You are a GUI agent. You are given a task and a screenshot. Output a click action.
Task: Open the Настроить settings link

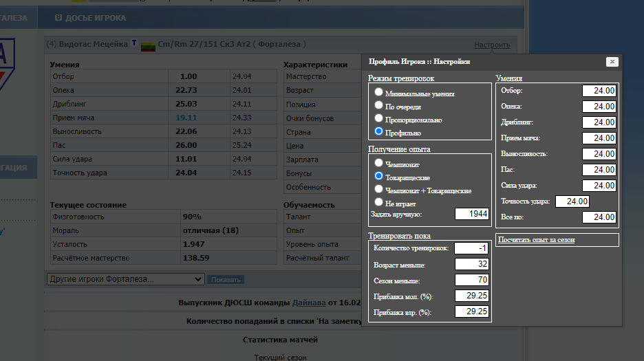(x=492, y=45)
